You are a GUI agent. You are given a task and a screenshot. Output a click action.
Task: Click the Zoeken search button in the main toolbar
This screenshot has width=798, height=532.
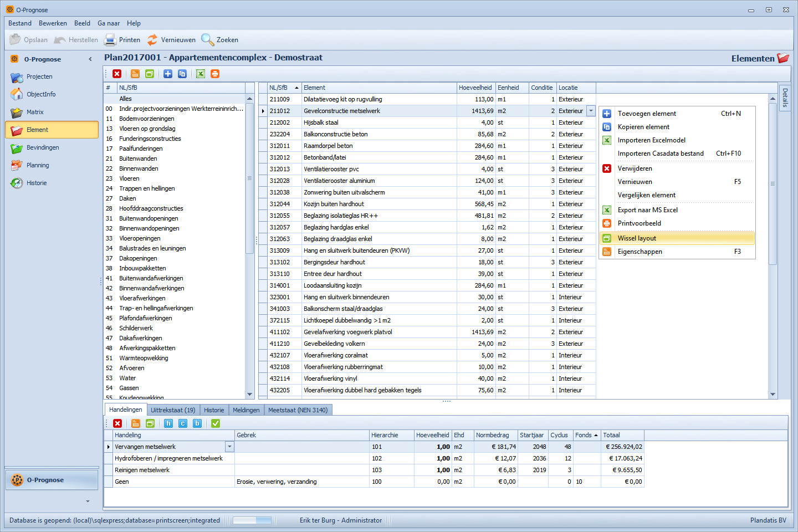220,40
